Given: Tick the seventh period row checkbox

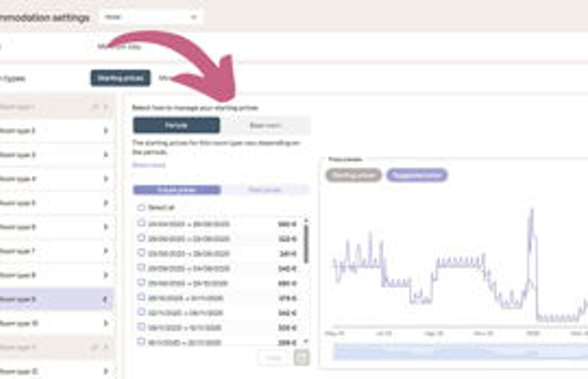Looking at the screenshot, I should 141,312.
